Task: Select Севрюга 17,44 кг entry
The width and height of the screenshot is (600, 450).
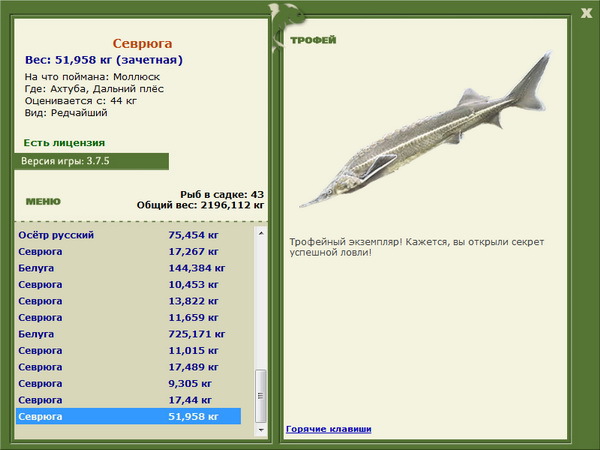Action: pos(129,400)
